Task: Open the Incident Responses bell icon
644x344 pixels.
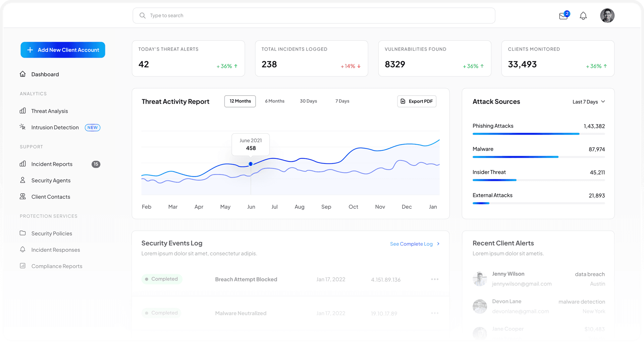Action: 22,250
